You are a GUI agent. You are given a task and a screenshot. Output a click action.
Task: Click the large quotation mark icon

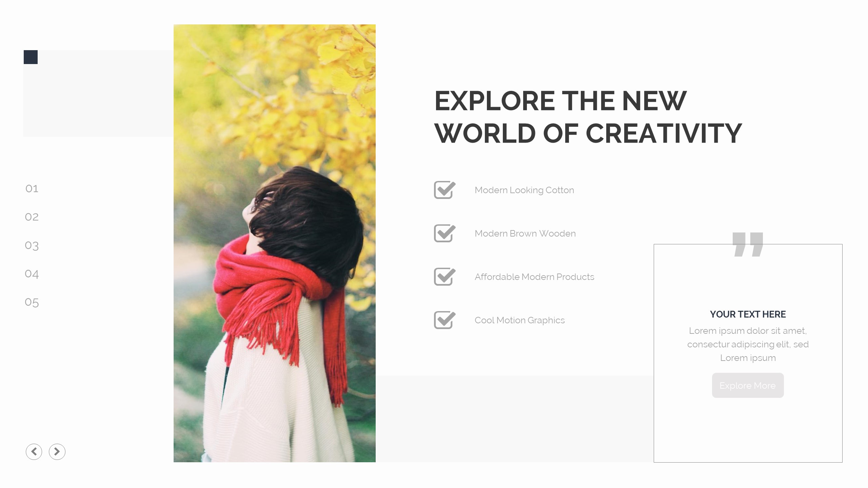click(748, 244)
